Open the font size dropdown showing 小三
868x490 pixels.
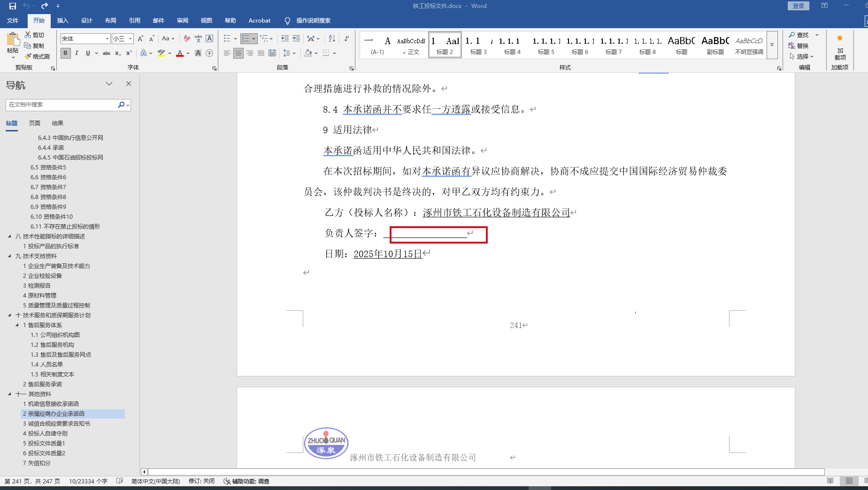click(x=130, y=38)
